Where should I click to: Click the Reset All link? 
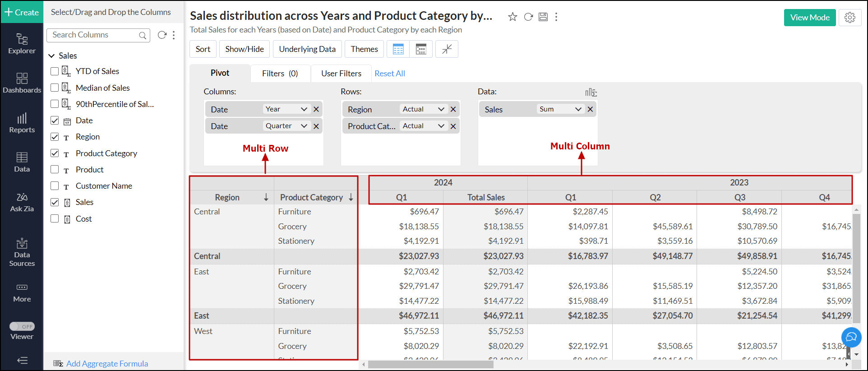click(x=389, y=74)
